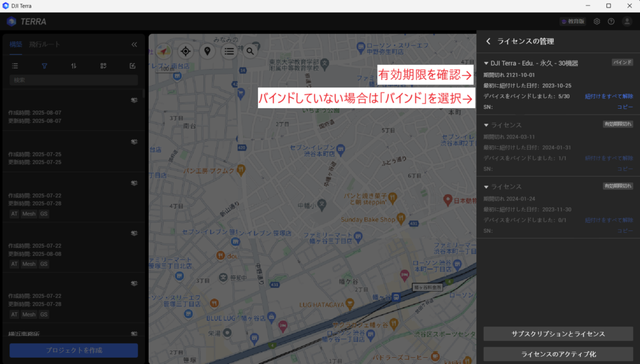Image resolution: width=640 pixels, height=364 pixels.
Task: Click the ライセンスのアクティブ化 button
Action: [x=558, y=354]
